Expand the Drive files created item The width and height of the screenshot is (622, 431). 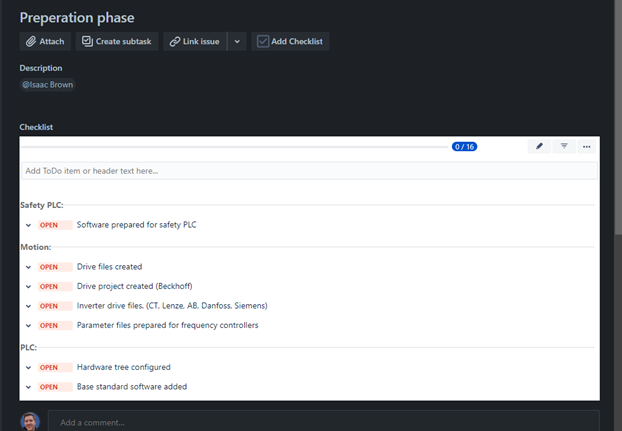pyautogui.click(x=28, y=267)
